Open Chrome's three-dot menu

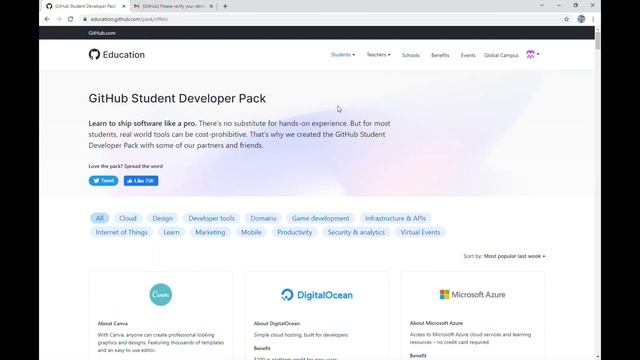point(593,19)
